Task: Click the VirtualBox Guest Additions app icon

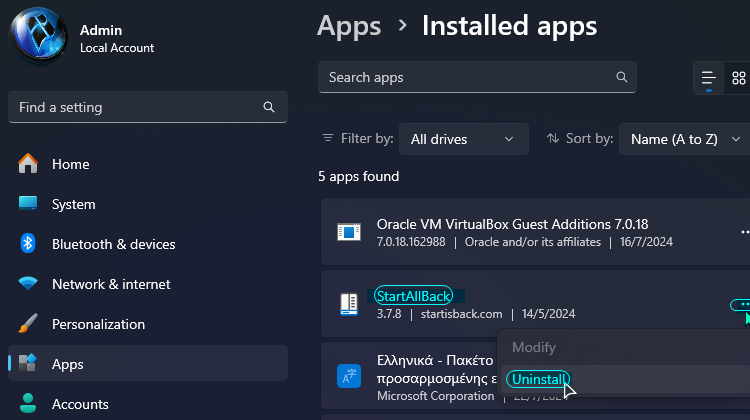Action: tap(349, 232)
